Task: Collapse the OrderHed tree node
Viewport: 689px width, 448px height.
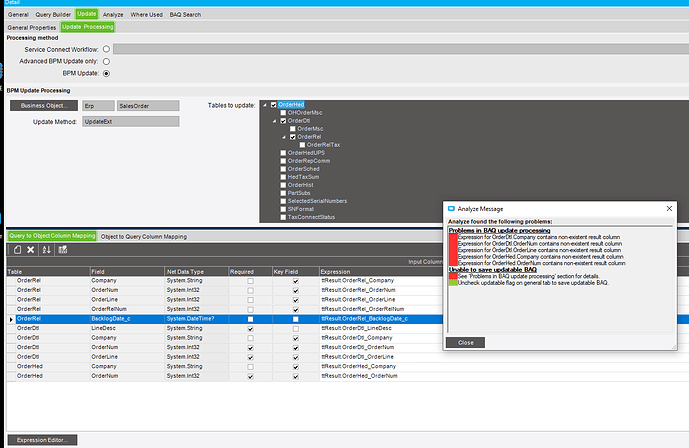Action: click(x=265, y=105)
